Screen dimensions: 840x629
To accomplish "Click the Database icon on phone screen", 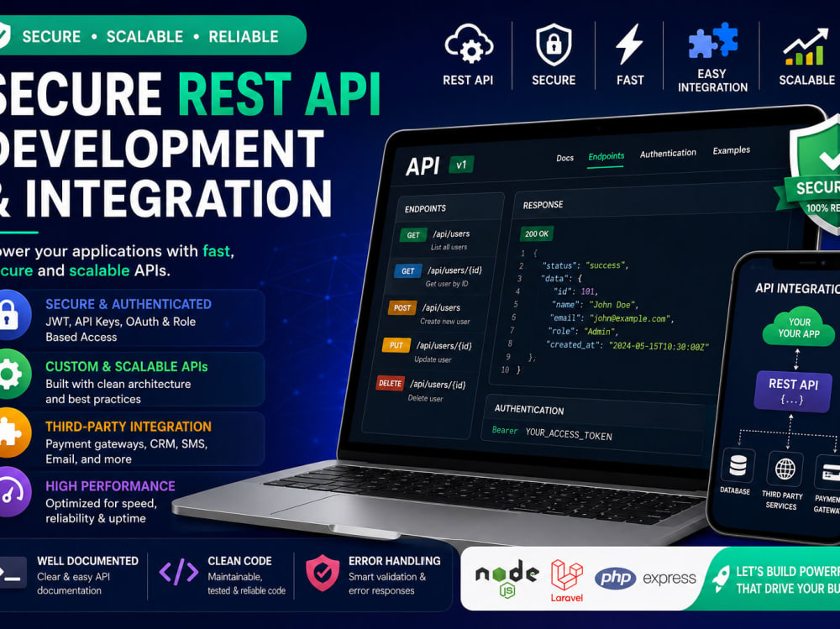I will tap(738, 466).
